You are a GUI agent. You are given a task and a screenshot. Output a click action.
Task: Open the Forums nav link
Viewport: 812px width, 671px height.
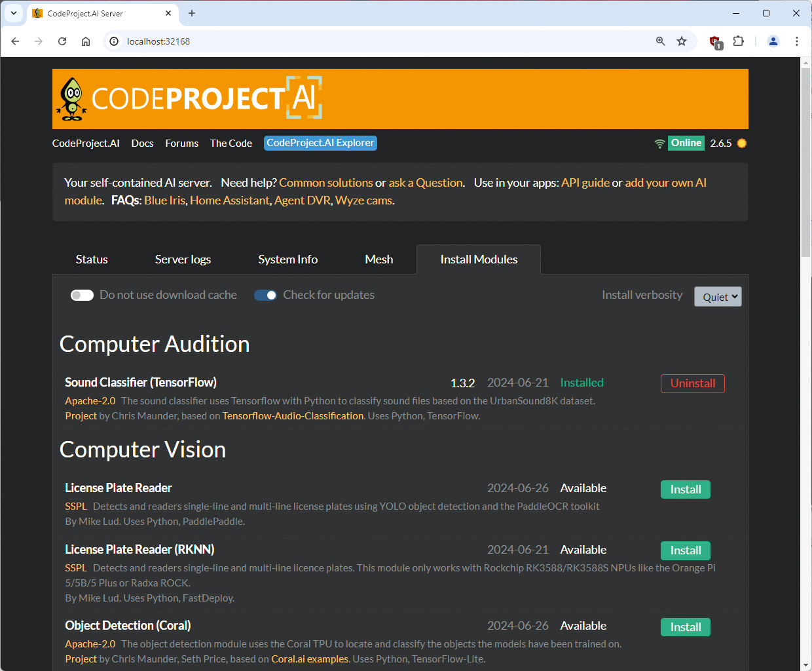[181, 144]
